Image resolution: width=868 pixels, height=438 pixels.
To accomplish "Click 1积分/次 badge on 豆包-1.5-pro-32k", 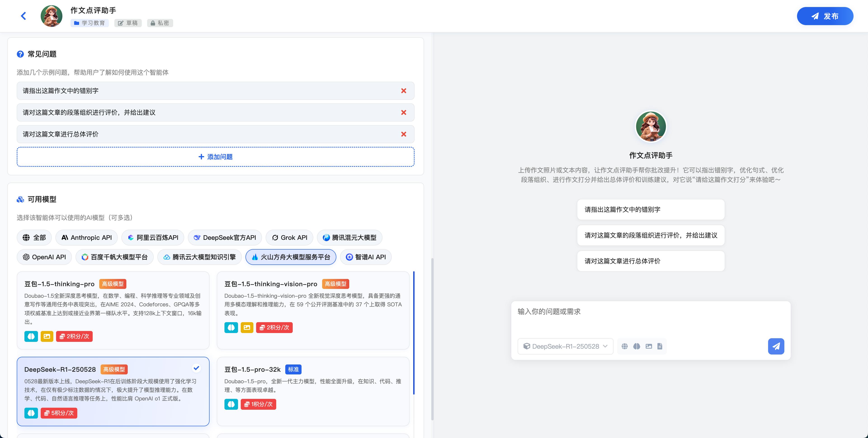I will coord(258,404).
